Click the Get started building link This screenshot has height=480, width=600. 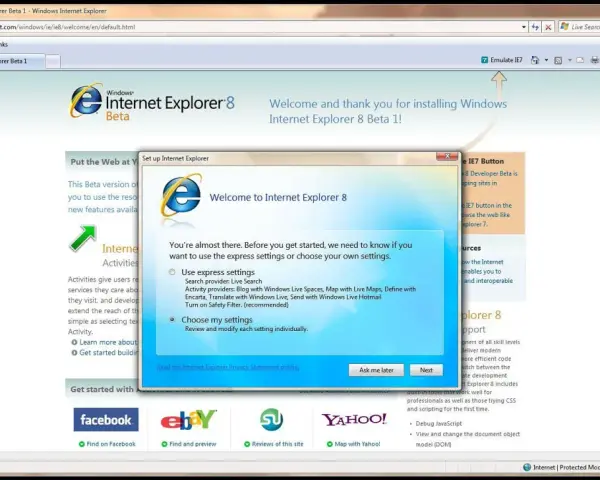pos(109,353)
